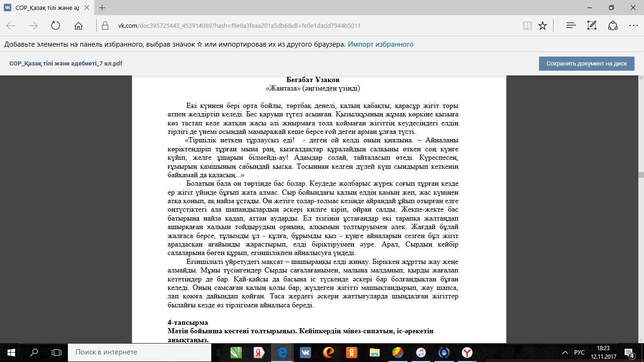Screen dimensions: 644x362
Task: Open iTunes from the taskbar
Action: pyautogui.click(x=421, y=352)
